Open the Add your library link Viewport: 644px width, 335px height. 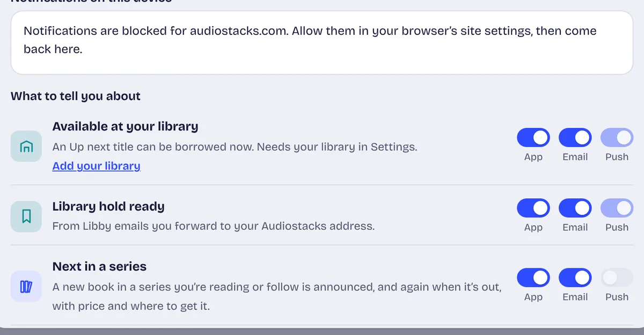(97, 166)
